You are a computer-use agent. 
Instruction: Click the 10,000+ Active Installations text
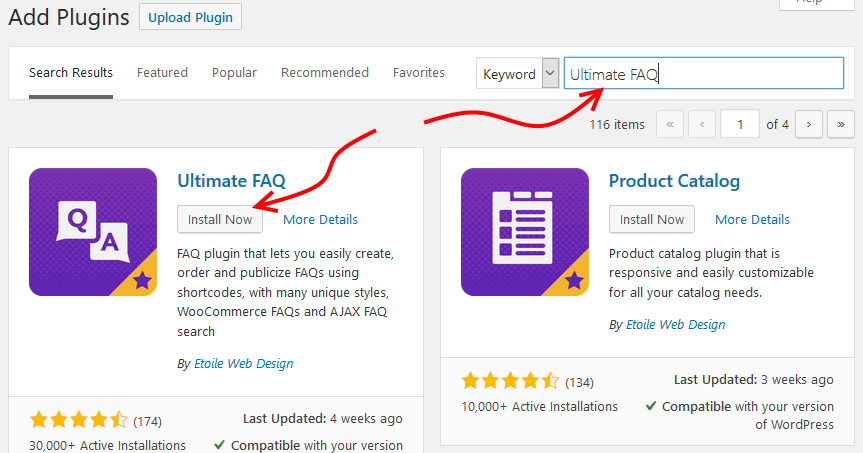(x=539, y=406)
